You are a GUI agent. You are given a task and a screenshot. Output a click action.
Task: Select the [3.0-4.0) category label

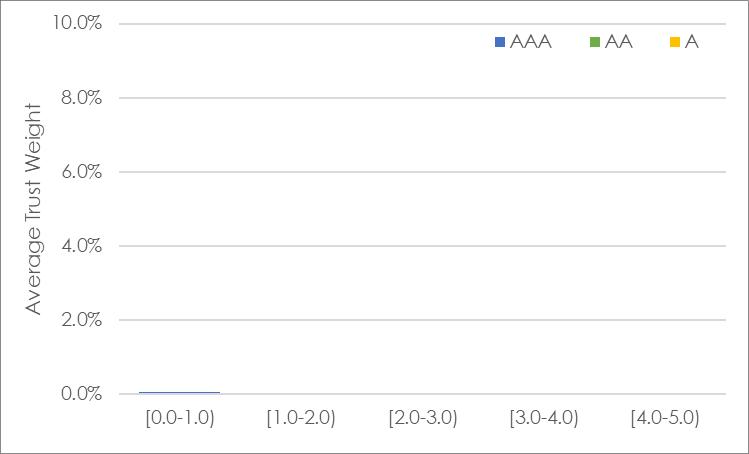(x=544, y=418)
